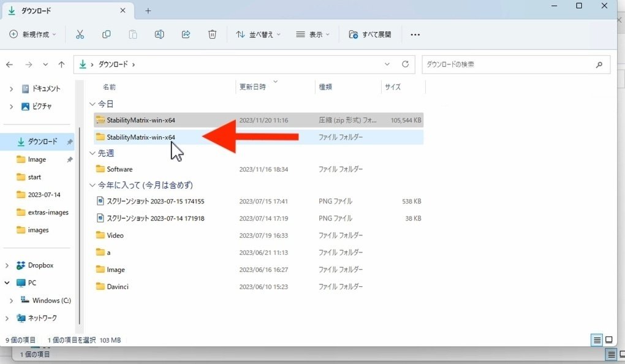Expand the Dropbox node
This screenshot has width=625, height=364.
coord(7,265)
